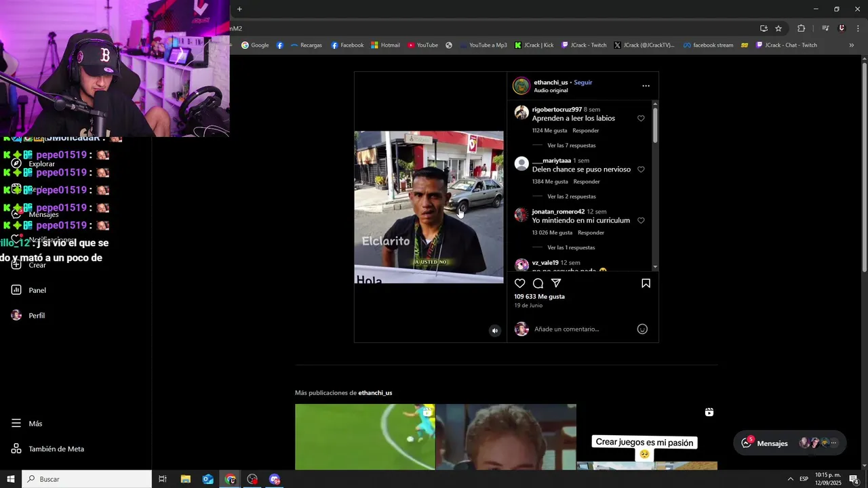Open a new browser tab with plus

[239, 9]
